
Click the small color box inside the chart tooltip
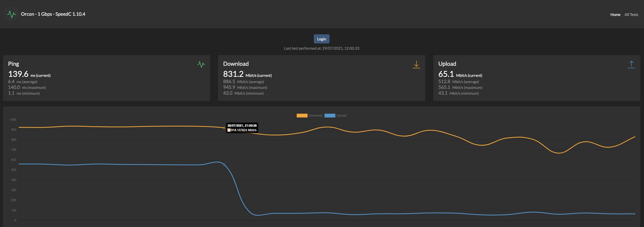pyautogui.click(x=229, y=130)
